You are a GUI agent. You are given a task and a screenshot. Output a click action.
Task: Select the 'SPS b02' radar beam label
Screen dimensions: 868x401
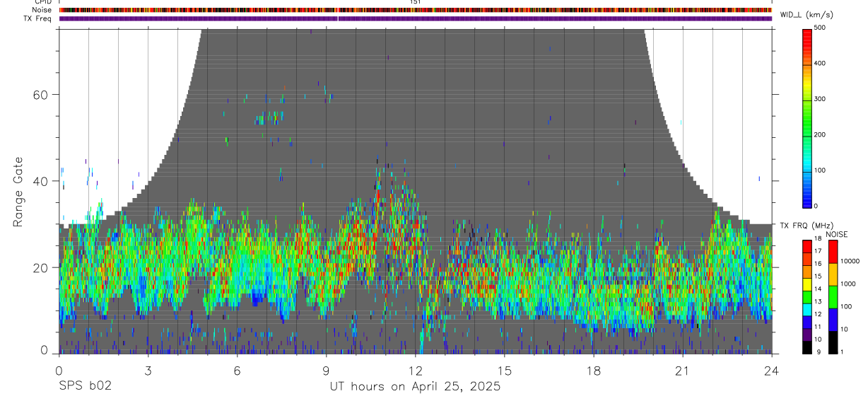click(85, 386)
